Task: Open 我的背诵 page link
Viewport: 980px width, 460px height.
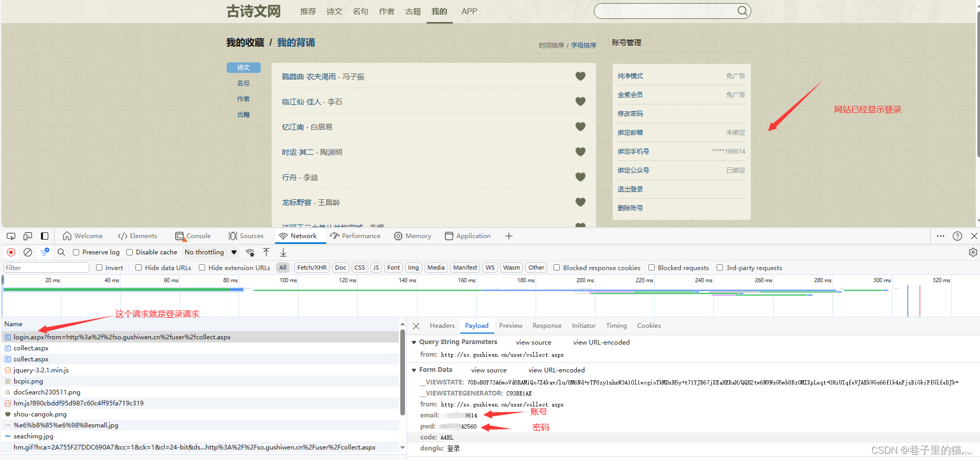Action: point(296,42)
